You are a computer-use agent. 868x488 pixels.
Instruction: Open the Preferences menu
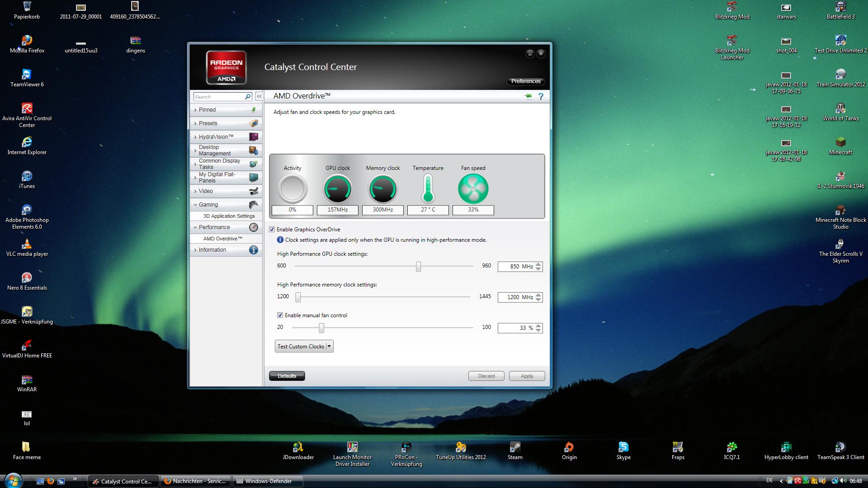pyautogui.click(x=526, y=81)
